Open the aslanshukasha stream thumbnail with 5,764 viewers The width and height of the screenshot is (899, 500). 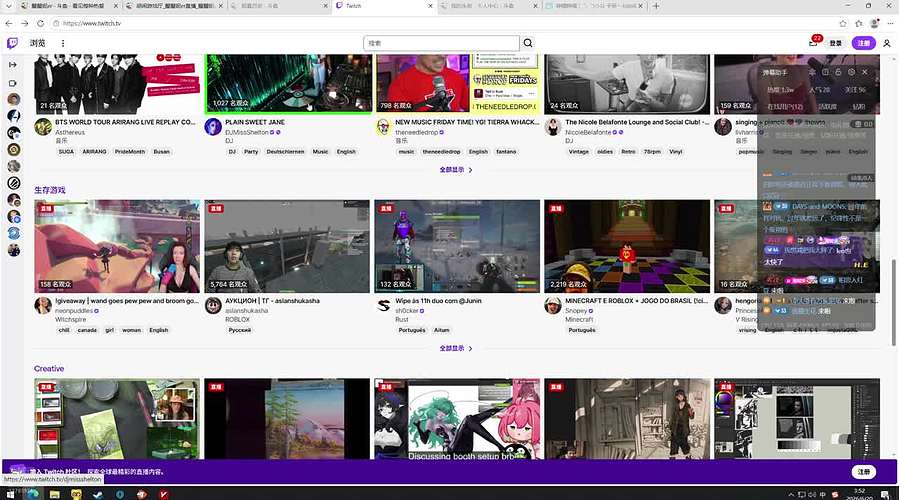tap(287, 246)
